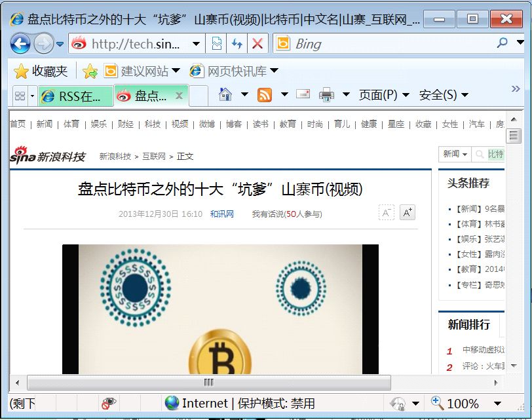Click the Sina 新浪科技 logo
The image size is (532, 420).
[x=47, y=155]
